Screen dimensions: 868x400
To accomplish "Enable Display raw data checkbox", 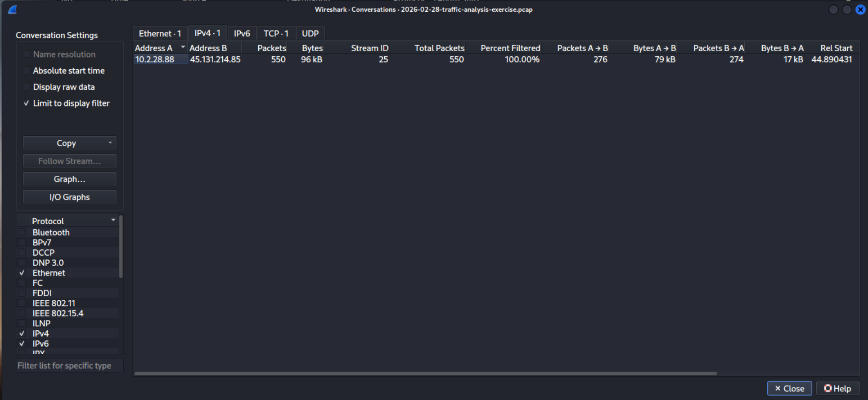I will pos(27,87).
